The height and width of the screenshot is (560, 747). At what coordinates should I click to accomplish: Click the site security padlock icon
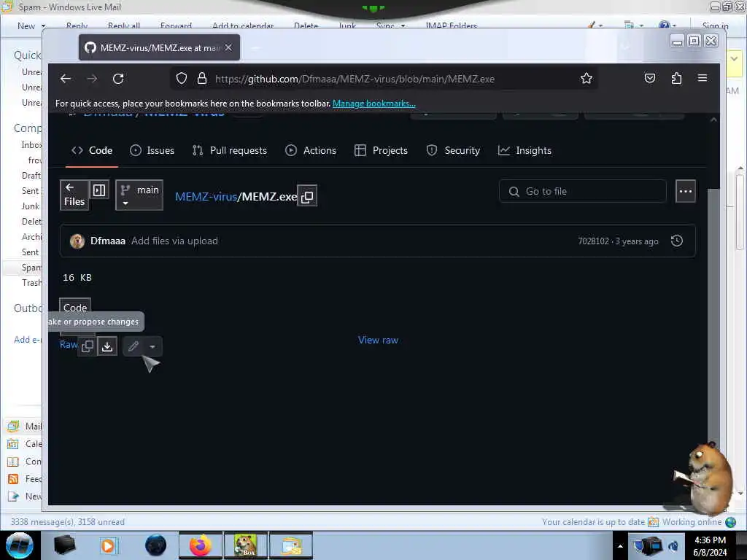coord(202,79)
